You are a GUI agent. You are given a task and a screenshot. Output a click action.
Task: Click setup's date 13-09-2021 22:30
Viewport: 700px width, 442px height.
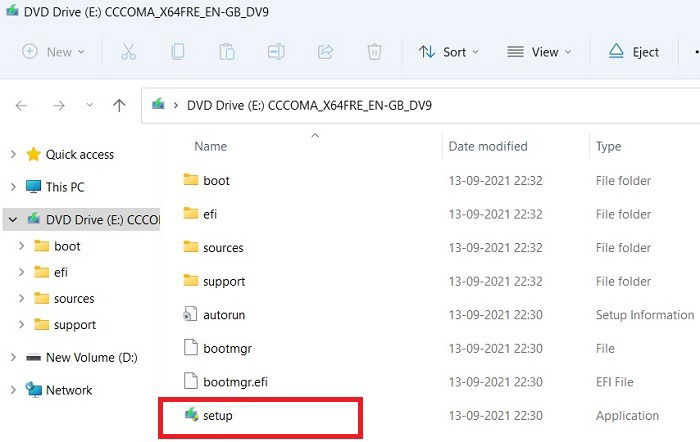point(496,416)
